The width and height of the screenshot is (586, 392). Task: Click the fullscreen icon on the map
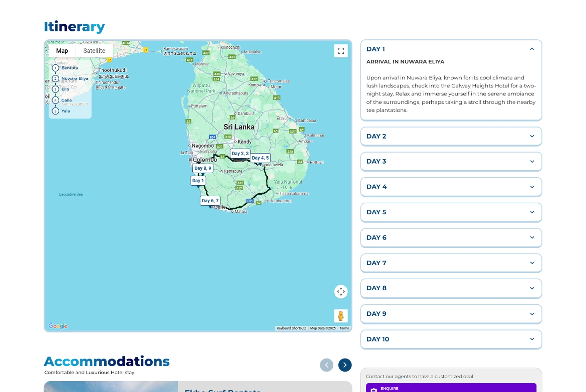click(340, 51)
